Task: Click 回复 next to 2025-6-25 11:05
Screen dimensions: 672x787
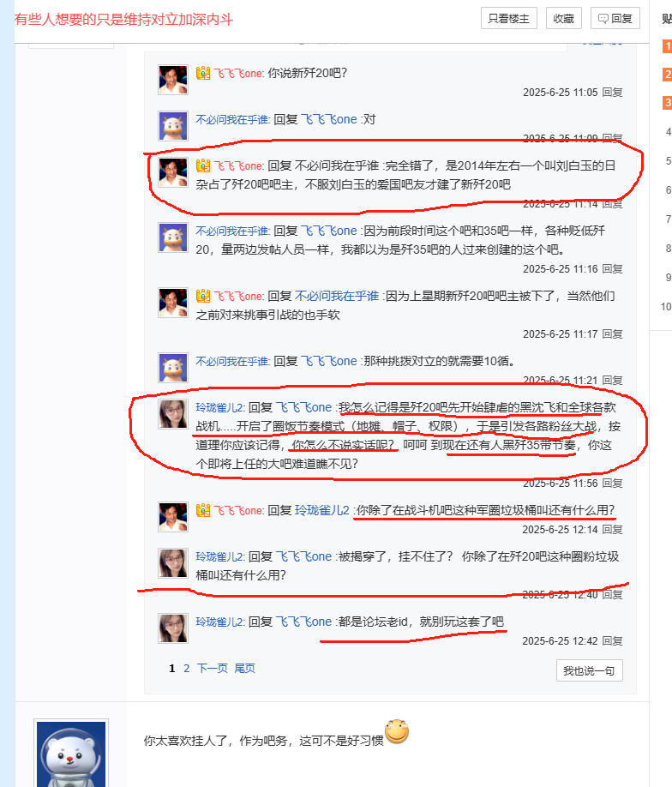Action: tap(612, 93)
